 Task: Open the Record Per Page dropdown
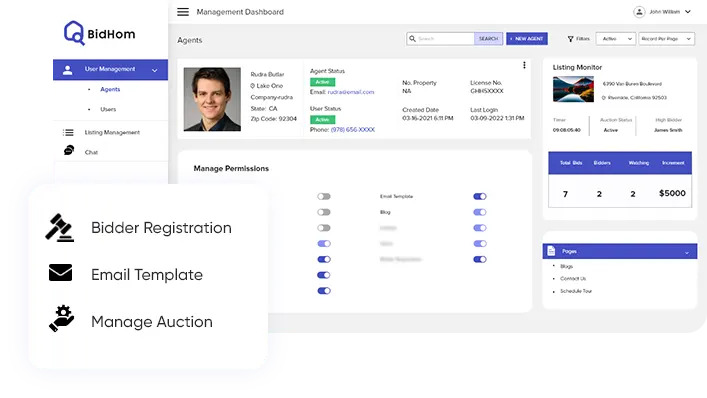click(666, 39)
